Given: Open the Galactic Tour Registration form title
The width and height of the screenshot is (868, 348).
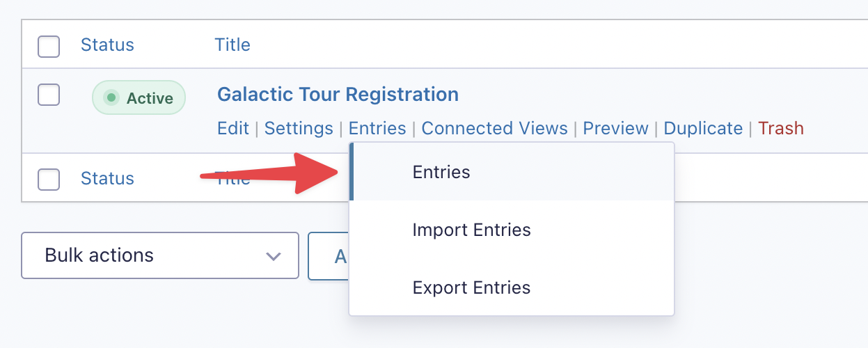Looking at the screenshot, I should tap(338, 94).
